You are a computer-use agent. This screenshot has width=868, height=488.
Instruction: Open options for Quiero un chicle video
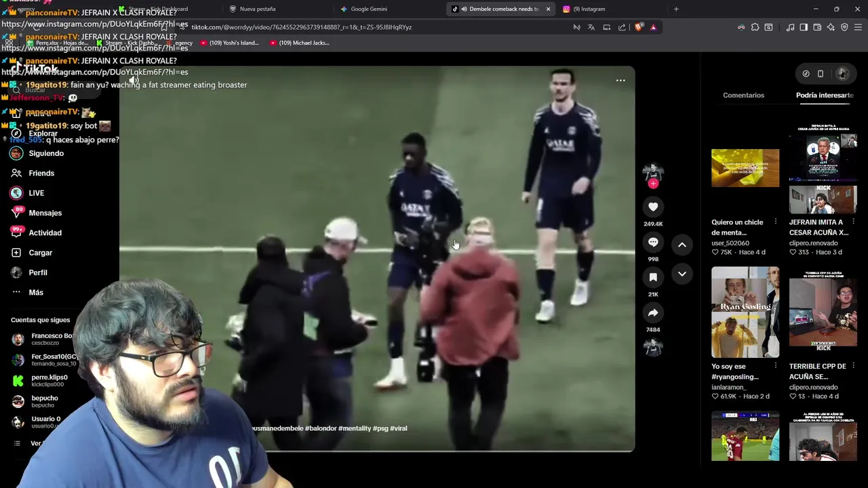(x=775, y=222)
